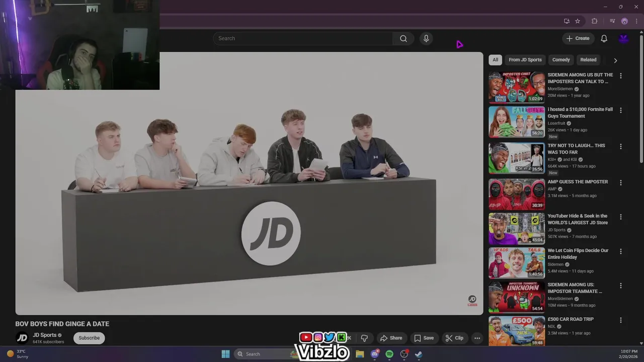Open YouTube notifications bell
This screenshot has width=644, height=362.
(604, 39)
